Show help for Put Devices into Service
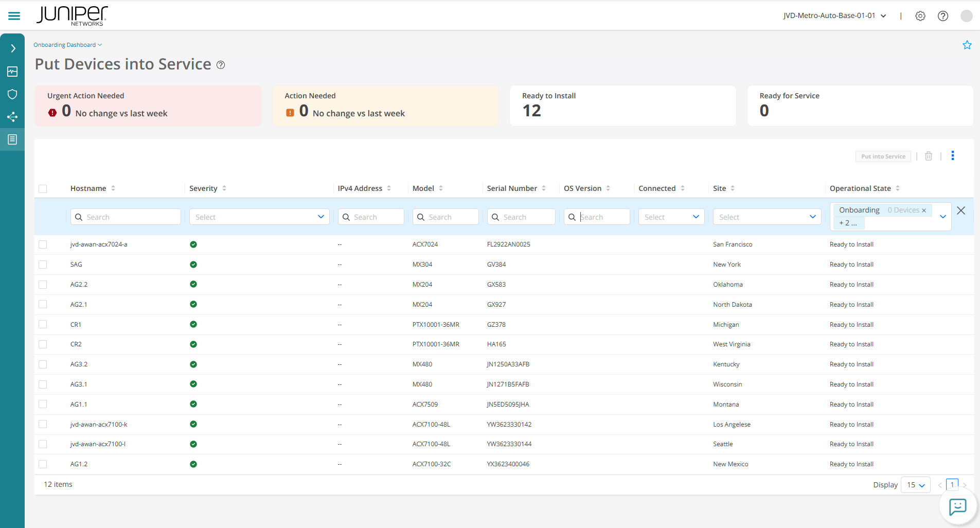 coord(221,65)
